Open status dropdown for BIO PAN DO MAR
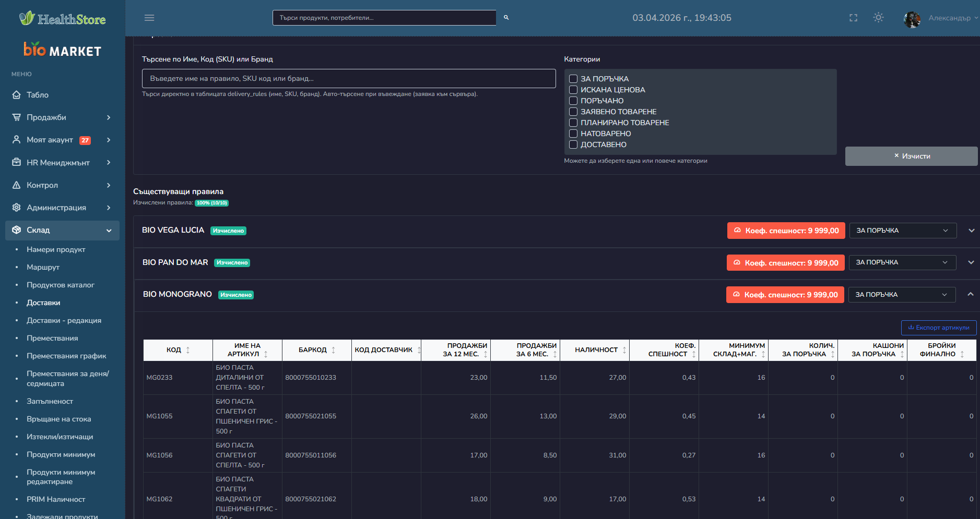980x519 pixels. [x=903, y=262]
